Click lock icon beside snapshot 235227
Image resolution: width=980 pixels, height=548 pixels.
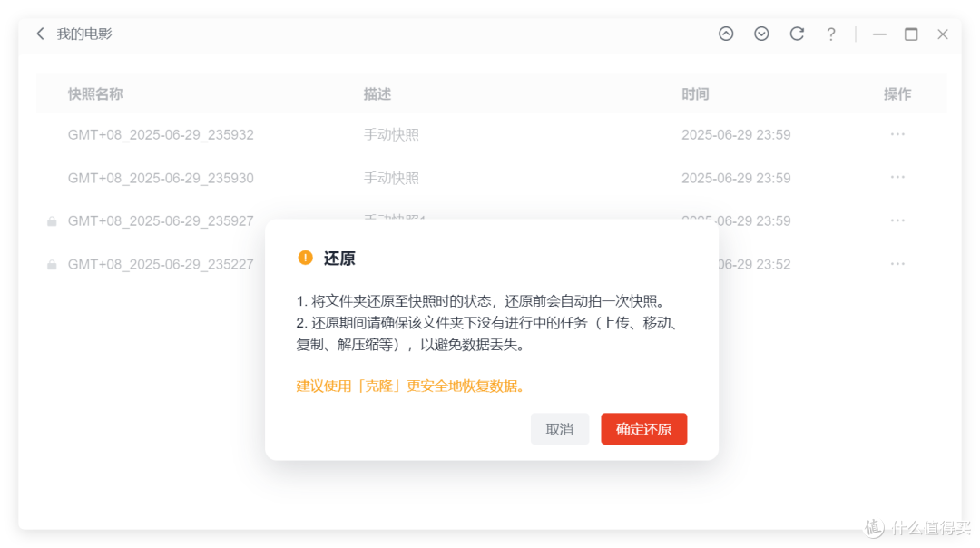pyautogui.click(x=52, y=265)
